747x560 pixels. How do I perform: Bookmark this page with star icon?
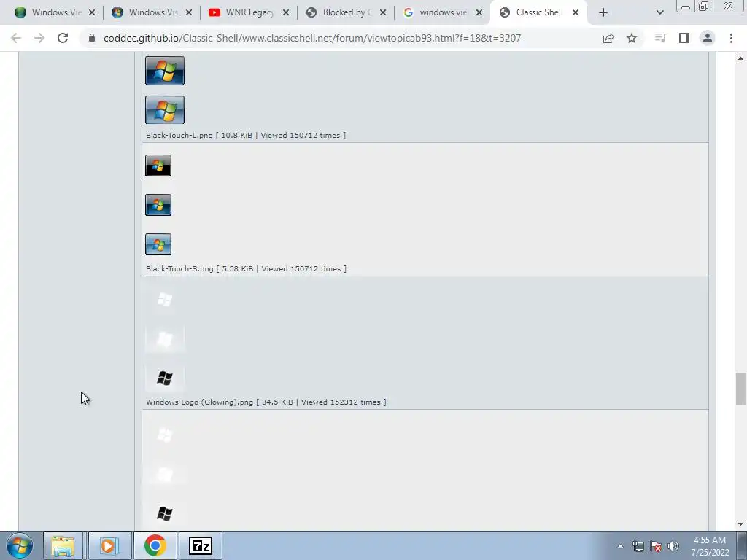pos(632,38)
